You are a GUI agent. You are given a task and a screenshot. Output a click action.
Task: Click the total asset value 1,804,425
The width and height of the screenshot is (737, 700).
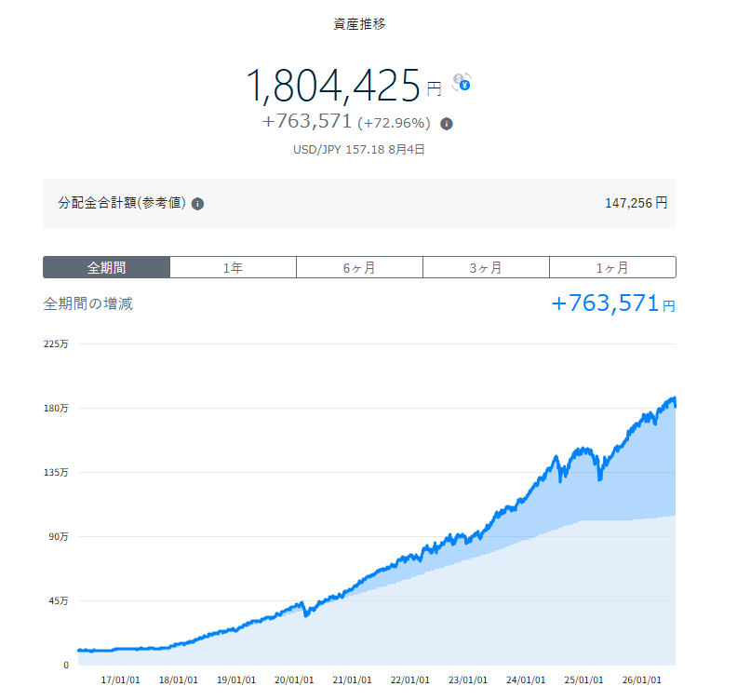[333, 86]
